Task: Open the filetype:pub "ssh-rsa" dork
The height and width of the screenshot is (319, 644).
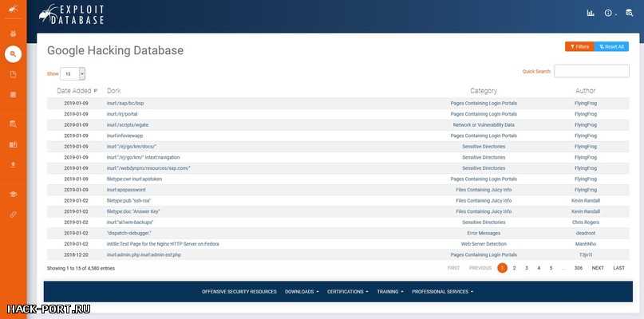Action: [x=131, y=201]
